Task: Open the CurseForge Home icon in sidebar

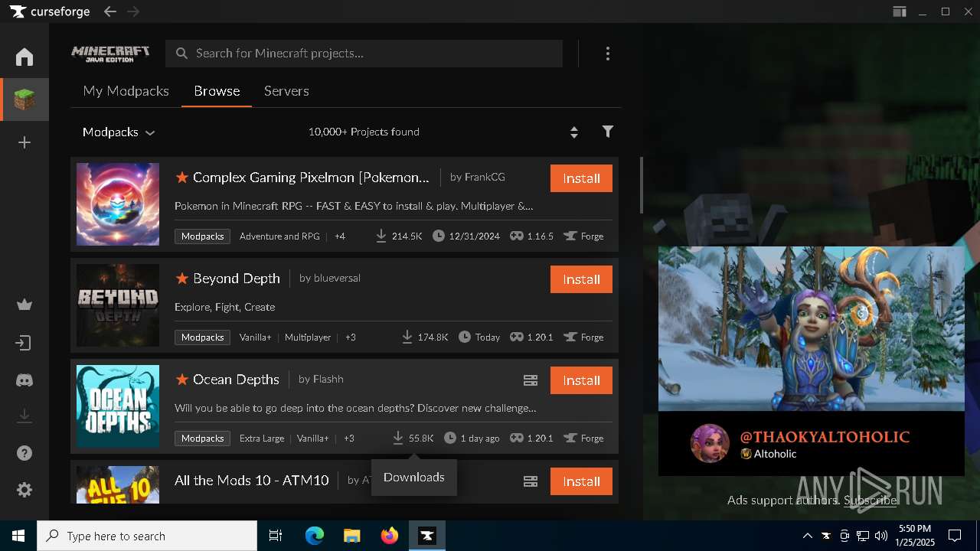Action: click(x=24, y=57)
